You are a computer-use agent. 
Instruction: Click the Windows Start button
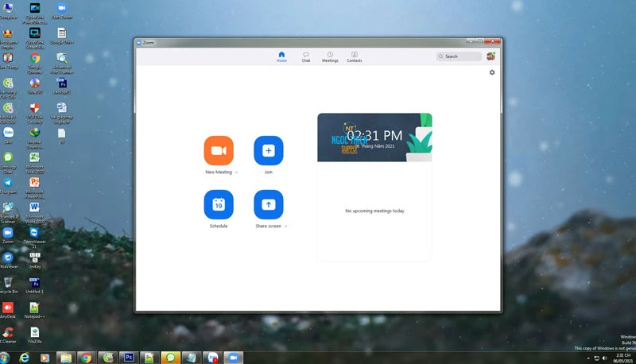click(6, 358)
